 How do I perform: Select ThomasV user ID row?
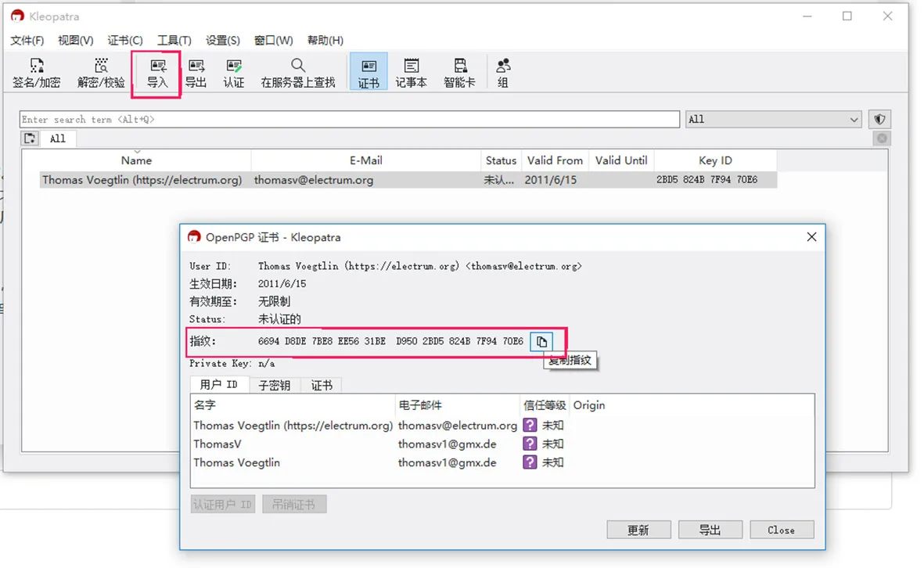coord(502,444)
